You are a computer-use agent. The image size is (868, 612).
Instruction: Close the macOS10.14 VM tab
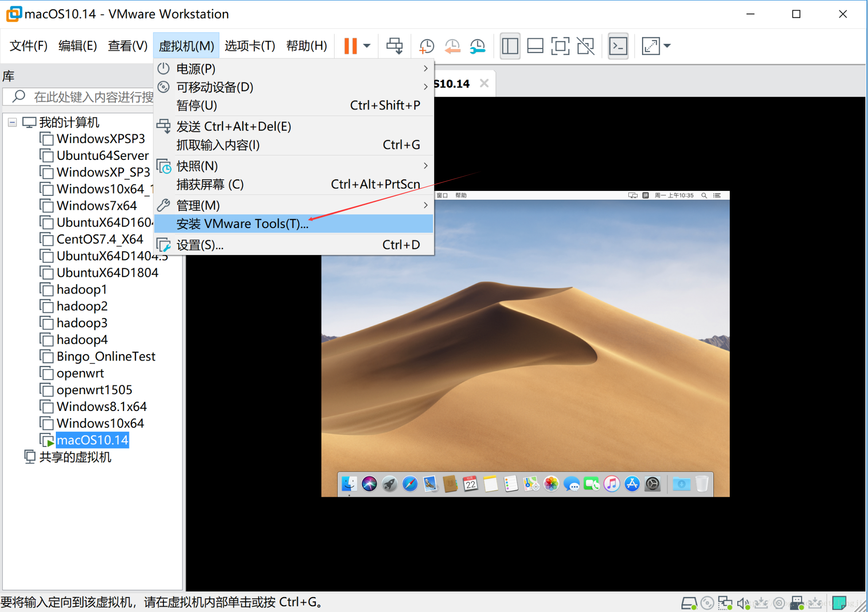[x=484, y=83]
